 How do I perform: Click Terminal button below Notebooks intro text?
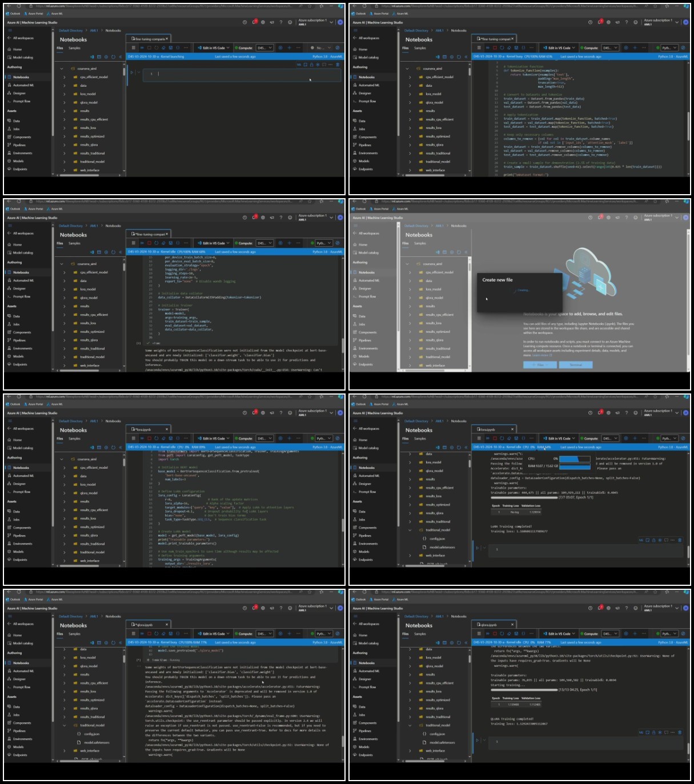coord(576,364)
